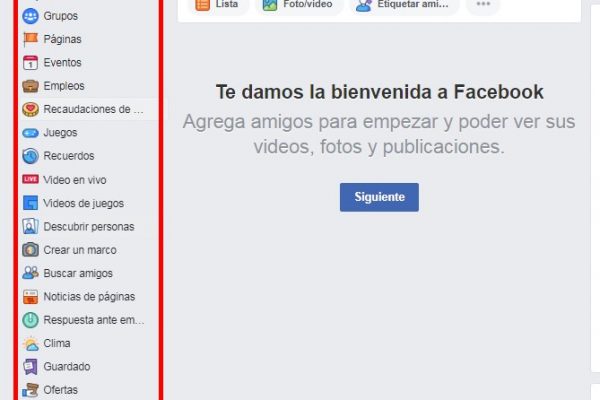Click the Crear un marco camera icon

tap(30, 250)
